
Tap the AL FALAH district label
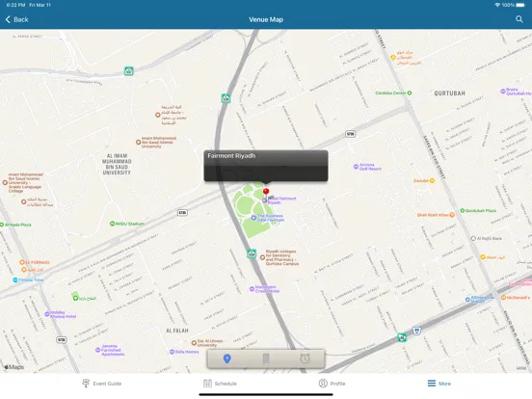click(177, 331)
